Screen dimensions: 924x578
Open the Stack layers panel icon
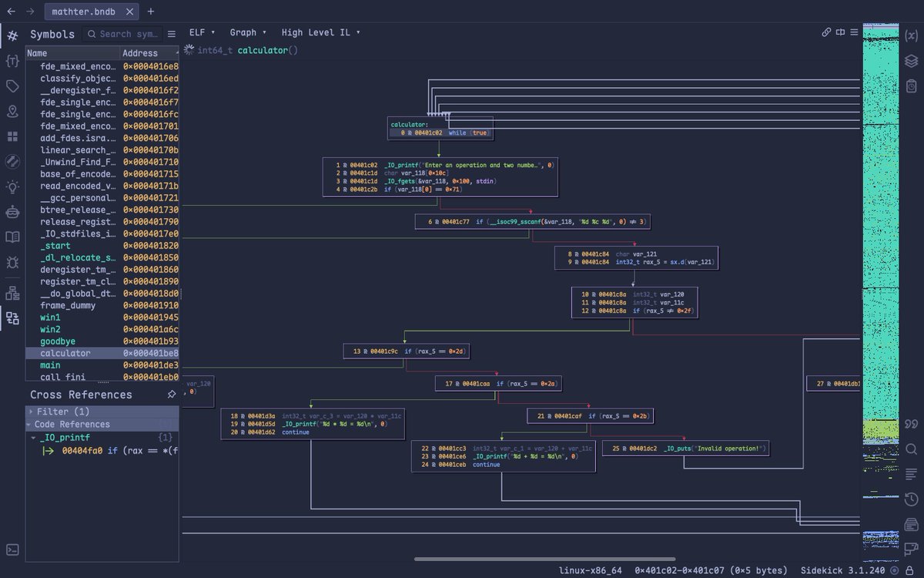(x=911, y=61)
